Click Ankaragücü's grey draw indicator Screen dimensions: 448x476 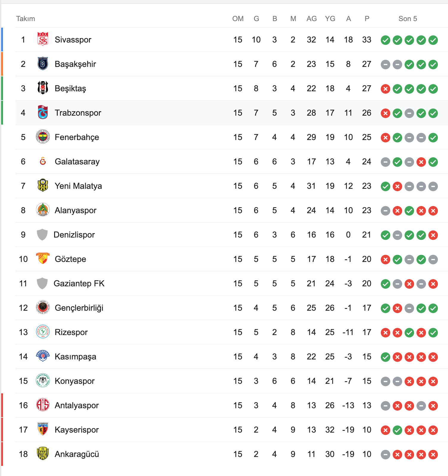386,454
